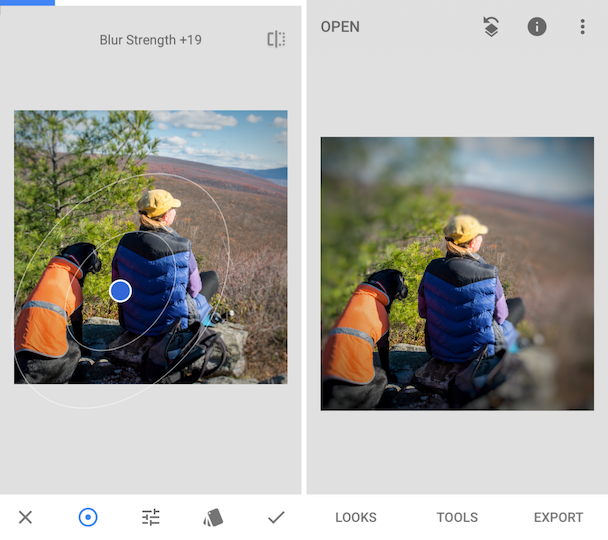
Task: Show image info icon
Action: [537, 27]
